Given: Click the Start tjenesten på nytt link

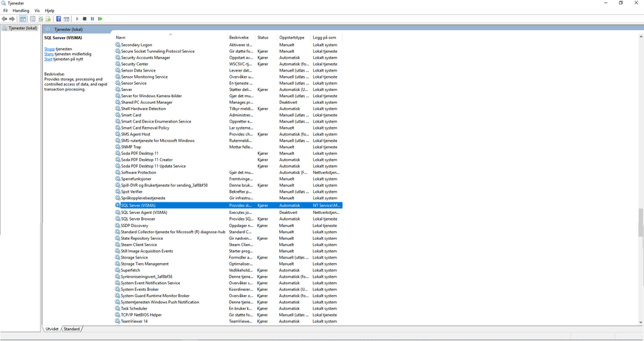Looking at the screenshot, I should 48,59.
